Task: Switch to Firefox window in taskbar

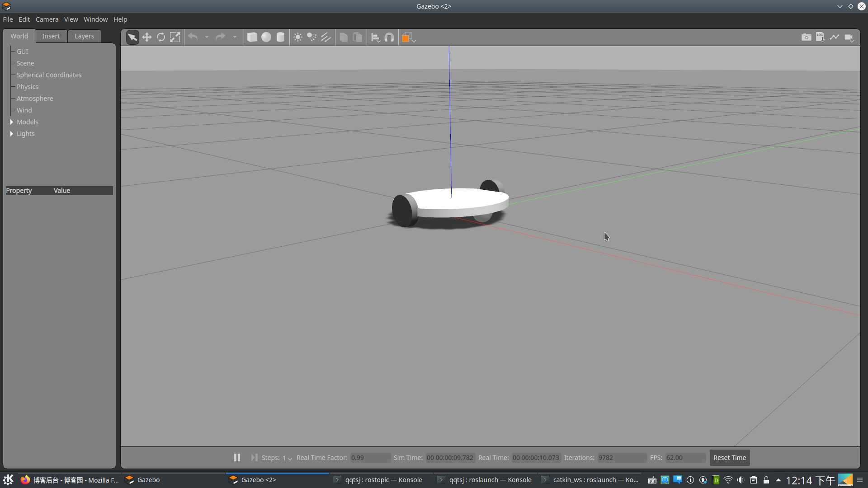Action: 70,480
